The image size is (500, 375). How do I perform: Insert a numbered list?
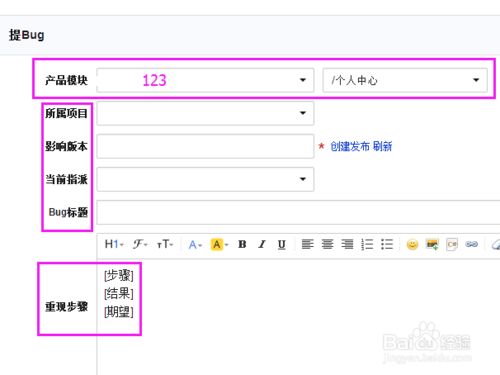pos(367,244)
